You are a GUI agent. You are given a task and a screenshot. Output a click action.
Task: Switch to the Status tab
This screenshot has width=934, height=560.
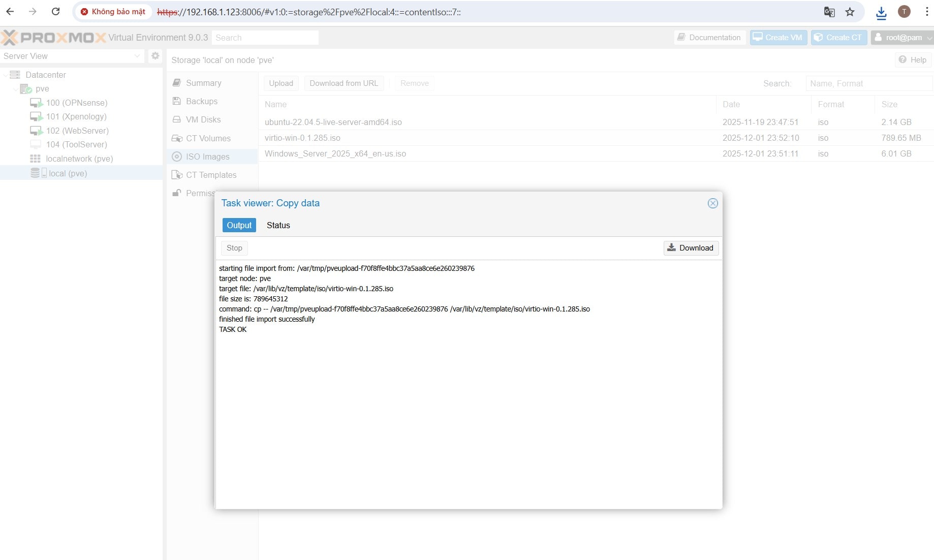tap(278, 225)
